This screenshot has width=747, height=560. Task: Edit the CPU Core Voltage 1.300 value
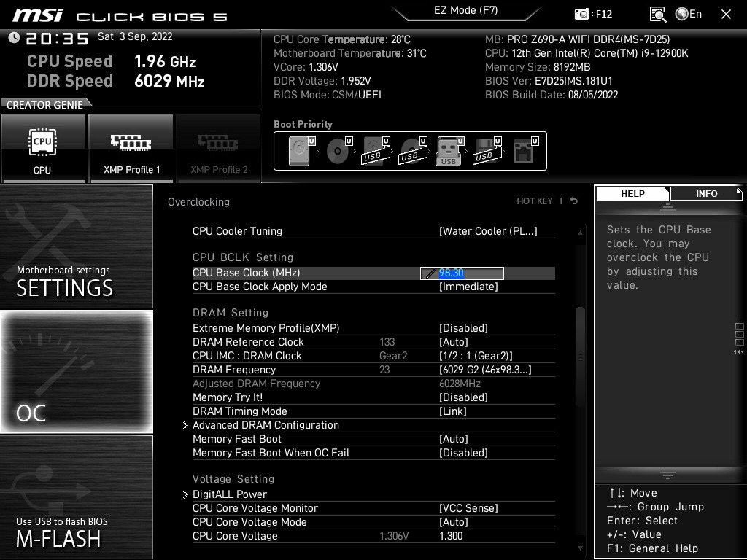tap(451, 536)
